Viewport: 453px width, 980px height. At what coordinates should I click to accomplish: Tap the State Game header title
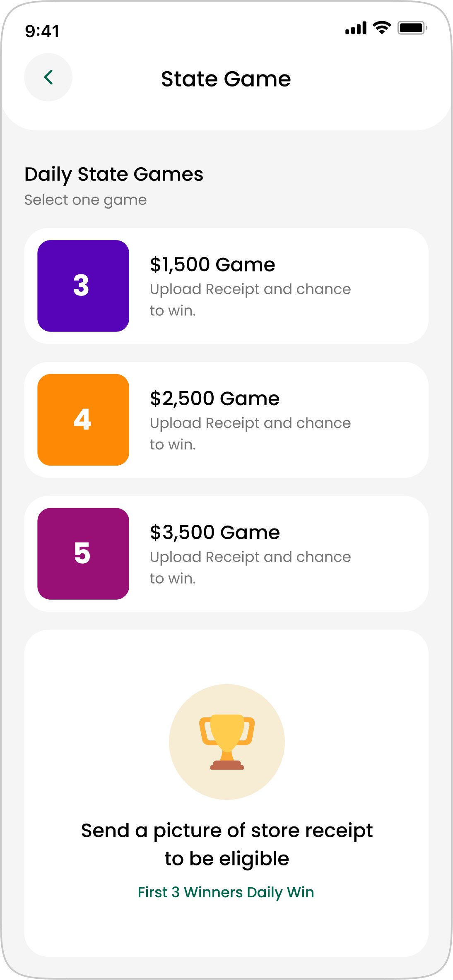pos(226,79)
